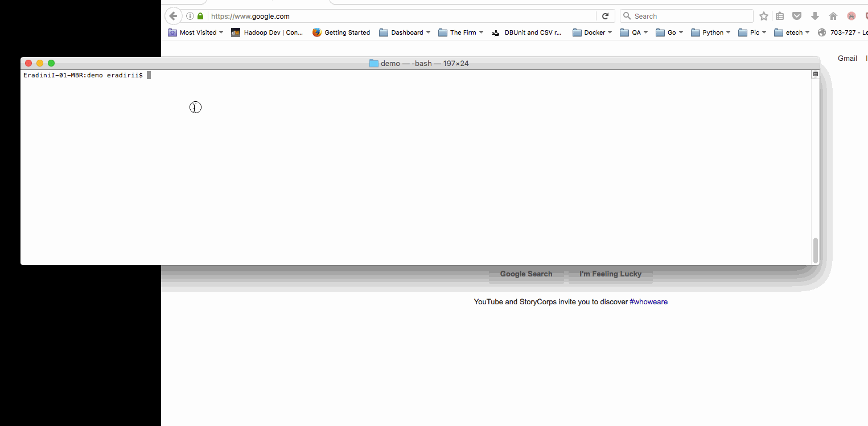Expand the Most Visited bookmarks menu

coord(195,32)
